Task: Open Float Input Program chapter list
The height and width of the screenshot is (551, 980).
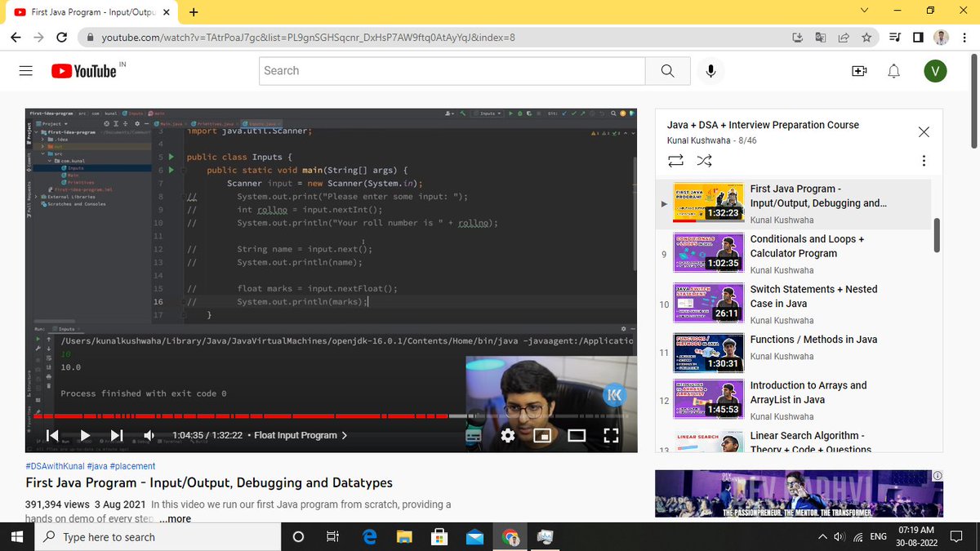Action: point(301,435)
